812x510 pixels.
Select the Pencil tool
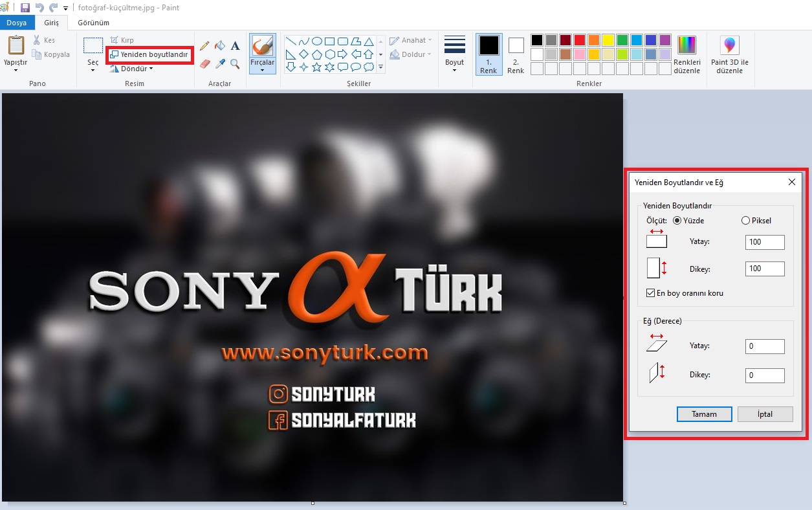pyautogui.click(x=204, y=45)
